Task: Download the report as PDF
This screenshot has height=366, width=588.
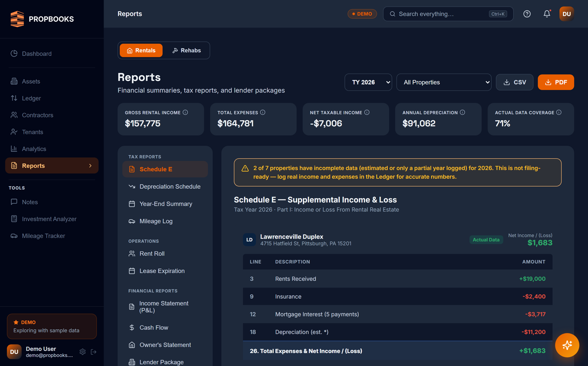Action: [x=556, y=82]
